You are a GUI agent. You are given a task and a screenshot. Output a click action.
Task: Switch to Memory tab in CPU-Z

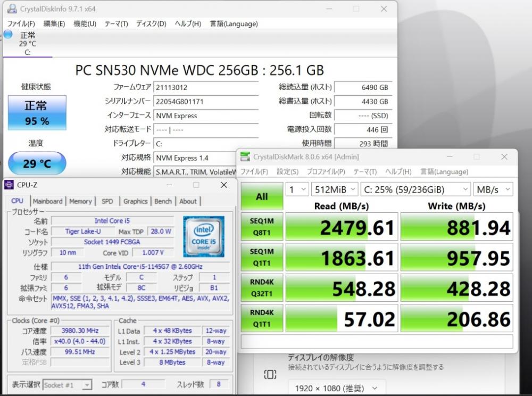pos(80,201)
